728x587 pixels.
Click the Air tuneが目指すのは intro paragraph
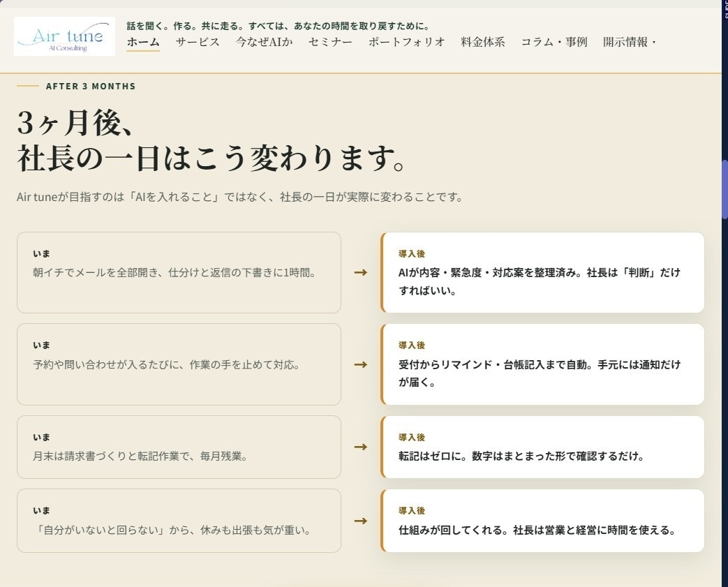239,197
